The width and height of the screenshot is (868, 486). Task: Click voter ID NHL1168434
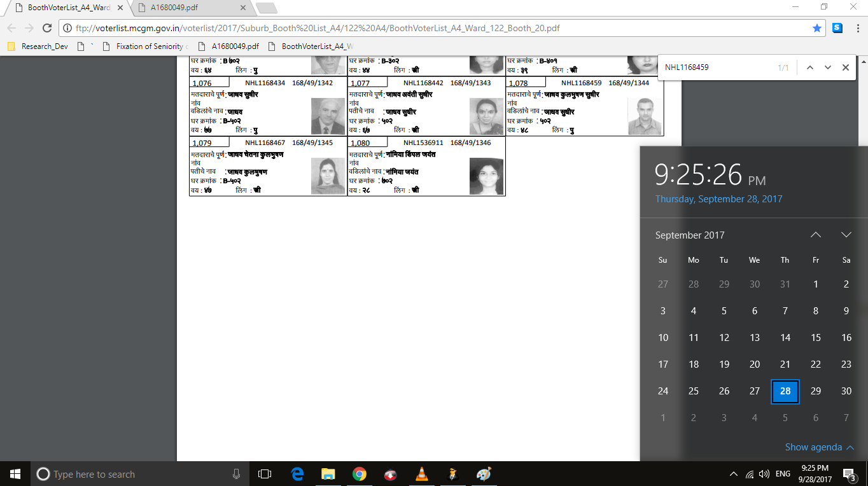pyautogui.click(x=265, y=83)
